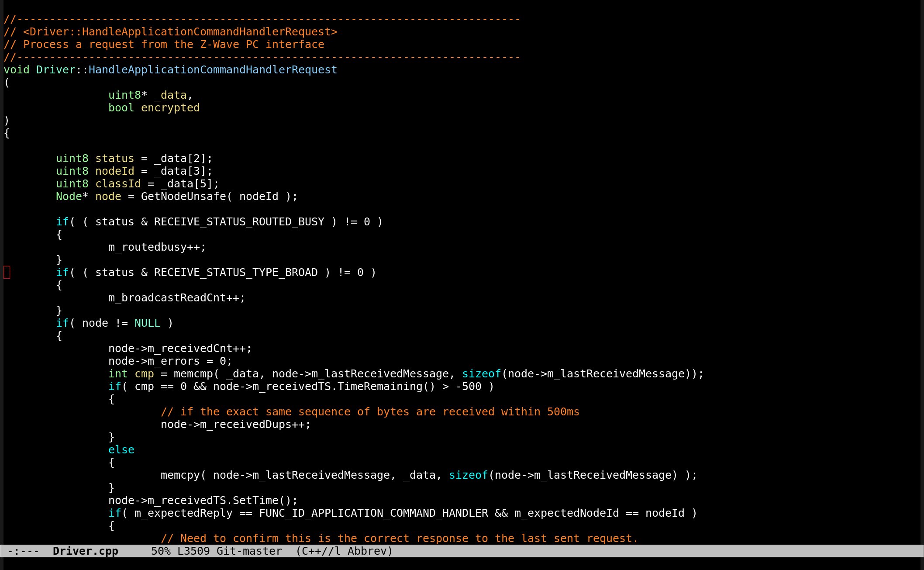924x570 pixels.
Task: Click the Driver.cpp buffer name in mode line
Action: point(86,551)
